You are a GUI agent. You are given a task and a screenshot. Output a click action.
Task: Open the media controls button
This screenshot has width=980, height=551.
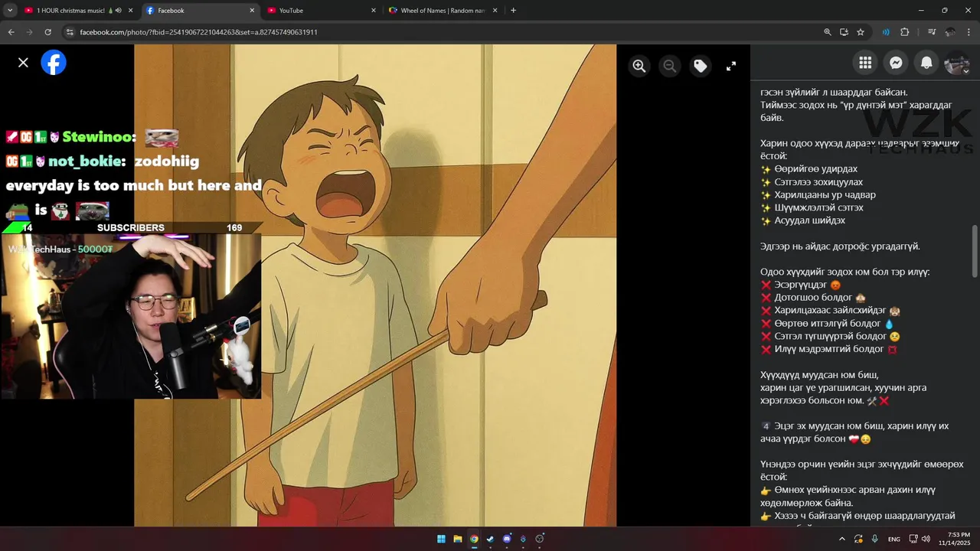click(932, 32)
